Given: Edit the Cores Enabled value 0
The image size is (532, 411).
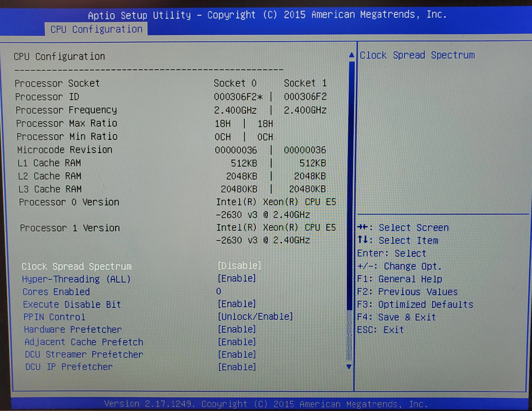Looking at the screenshot, I should click(x=218, y=291).
